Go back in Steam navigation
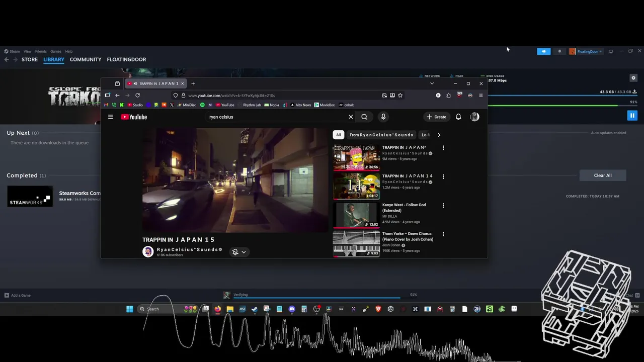 7,59
